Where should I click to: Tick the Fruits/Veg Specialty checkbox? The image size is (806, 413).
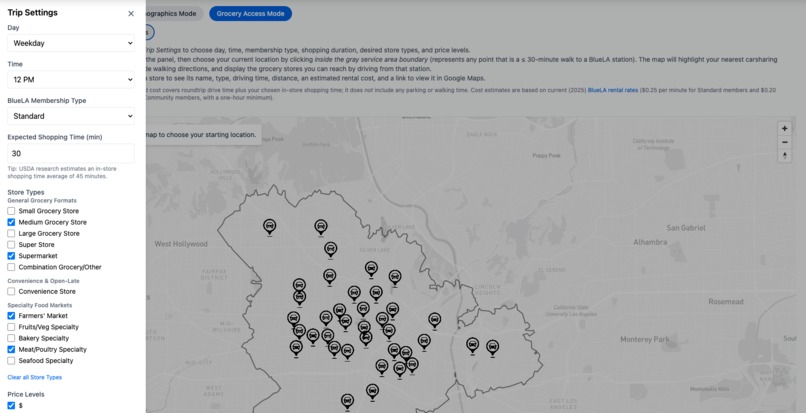(11, 327)
